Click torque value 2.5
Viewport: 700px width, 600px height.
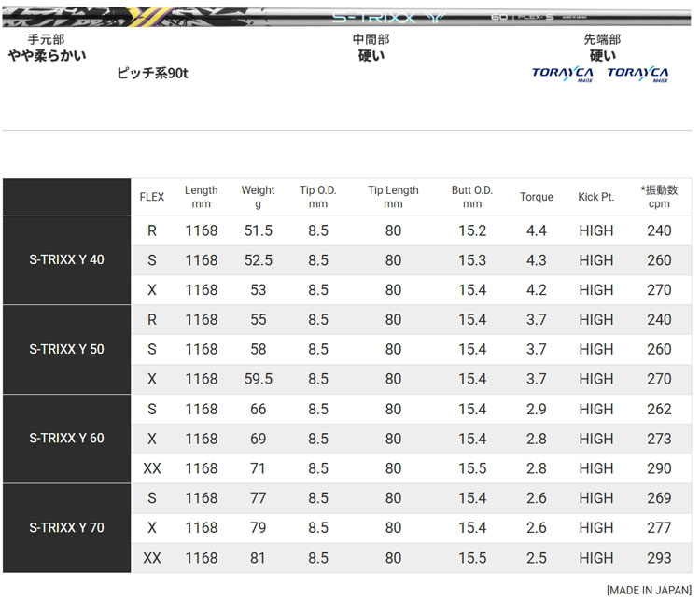coord(536,558)
